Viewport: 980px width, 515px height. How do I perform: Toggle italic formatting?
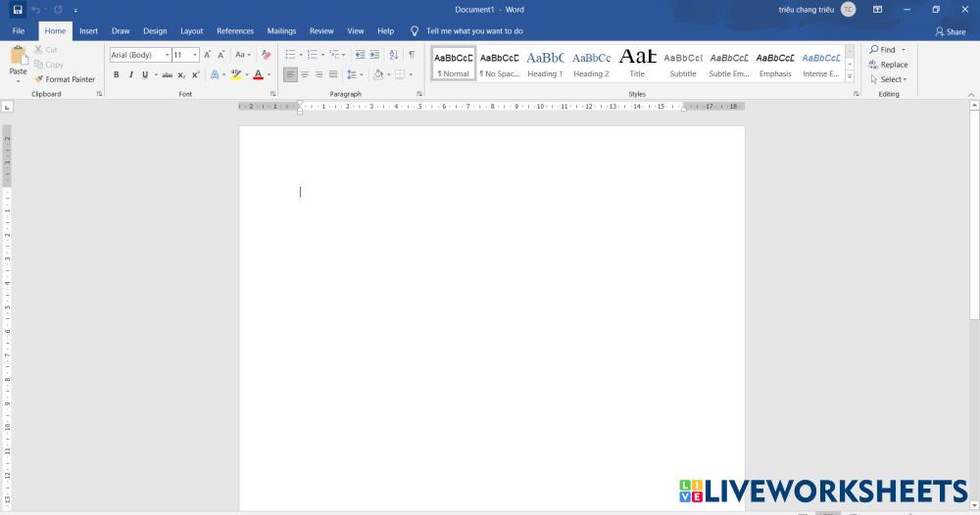click(130, 74)
